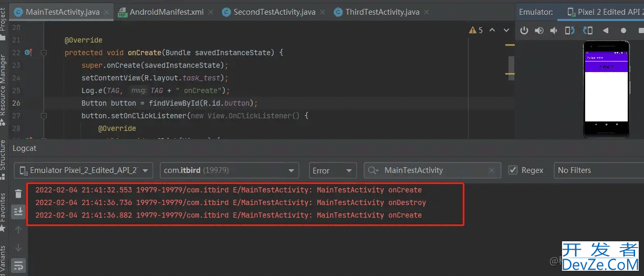Click the @Override annotation on line 21
This screenshot has height=276, width=644.
84,40
